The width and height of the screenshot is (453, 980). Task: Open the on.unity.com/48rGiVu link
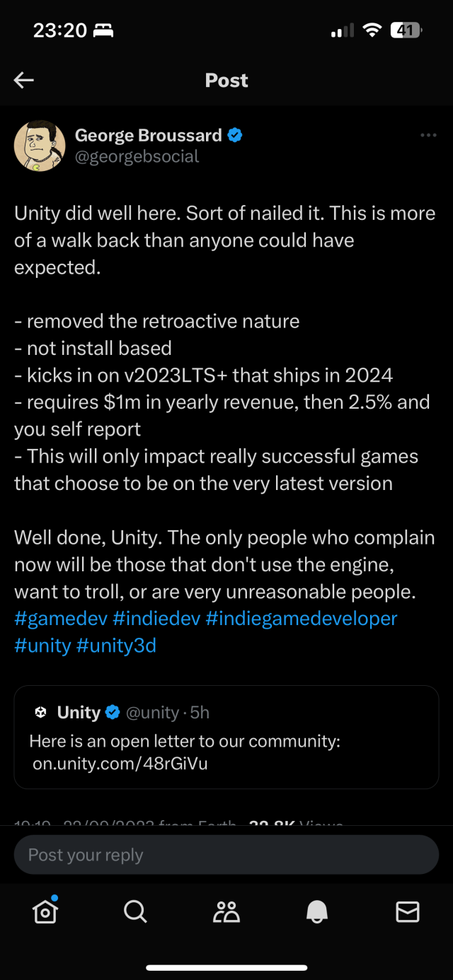coord(120,764)
